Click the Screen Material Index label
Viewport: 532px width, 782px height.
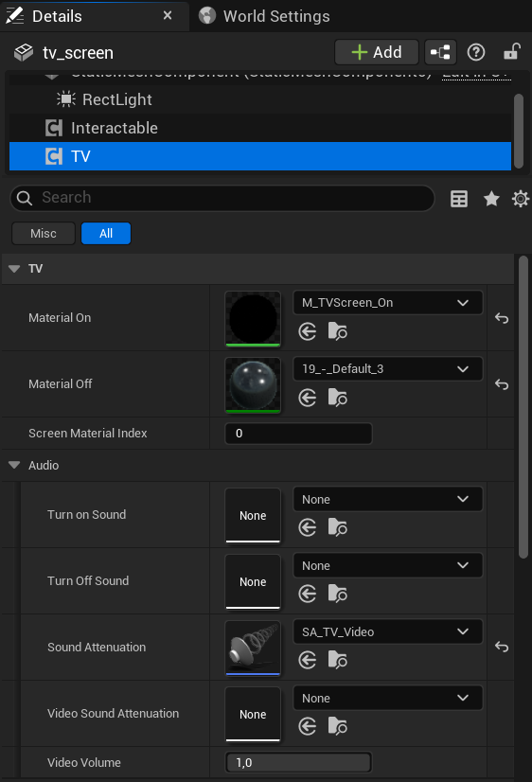[x=88, y=434]
